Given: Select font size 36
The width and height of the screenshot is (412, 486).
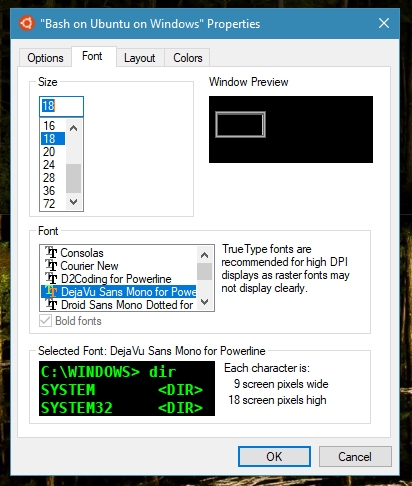Looking at the screenshot, I should 53,191.
